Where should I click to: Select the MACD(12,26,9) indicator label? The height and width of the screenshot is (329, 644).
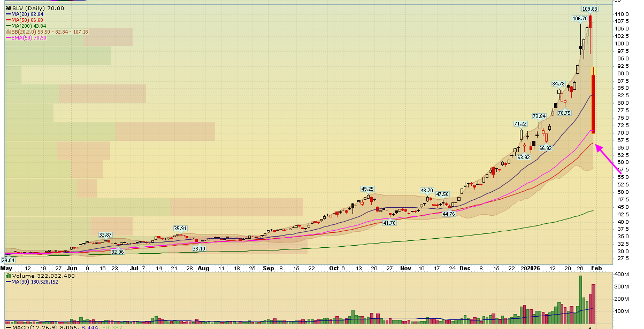[27, 327]
